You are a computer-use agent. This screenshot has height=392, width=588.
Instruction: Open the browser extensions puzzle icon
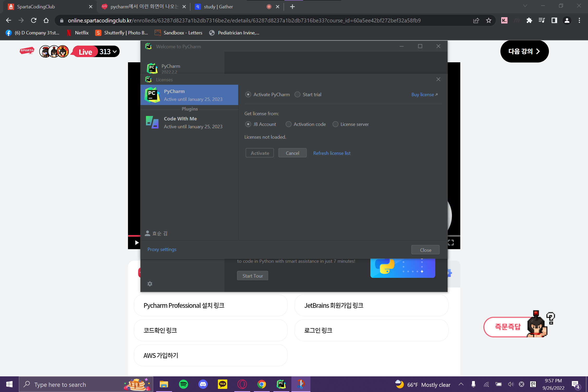click(x=529, y=20)
